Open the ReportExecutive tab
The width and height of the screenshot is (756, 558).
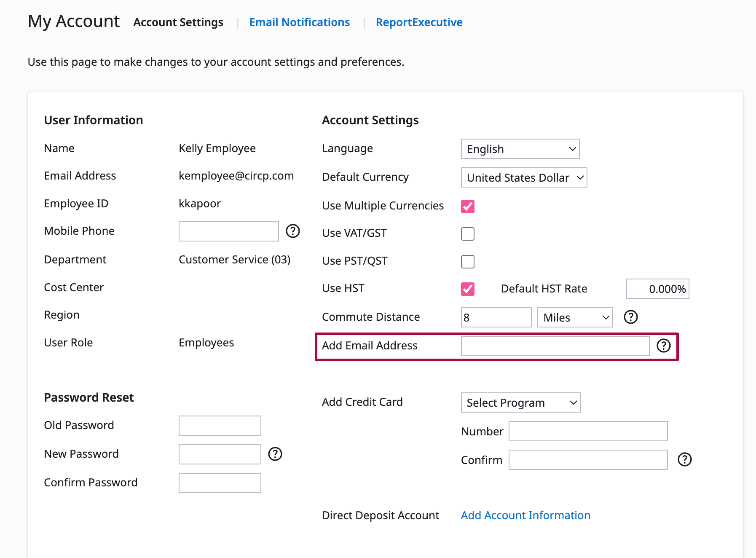(x=419, y=22)
